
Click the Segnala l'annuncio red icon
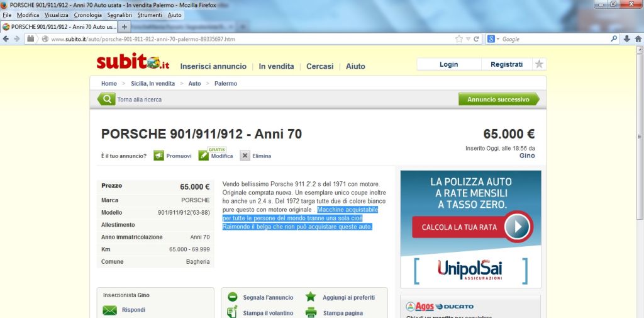pos(233,297)
